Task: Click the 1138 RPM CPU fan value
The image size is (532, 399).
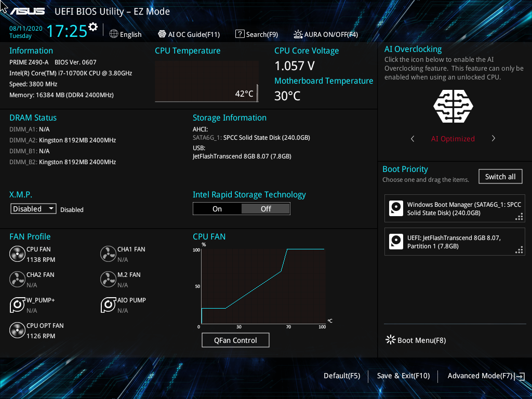Action: (41, 260)
